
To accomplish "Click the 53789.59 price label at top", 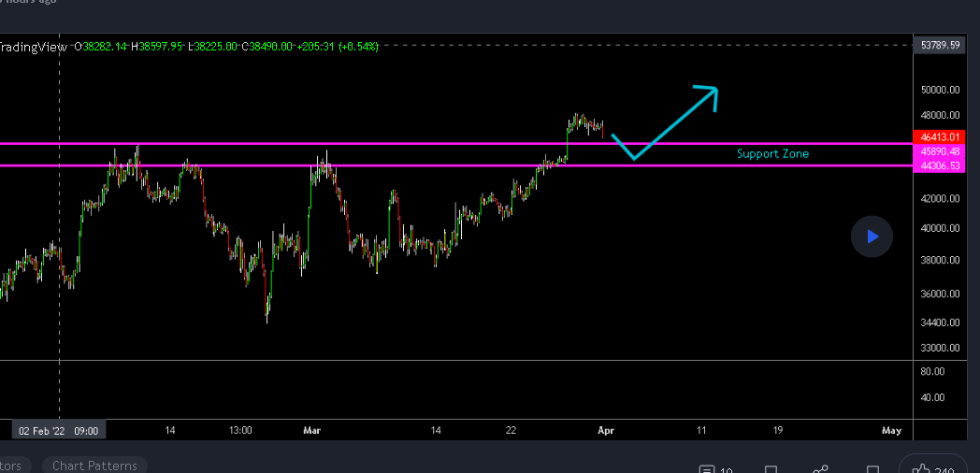I will click(940, 45).
